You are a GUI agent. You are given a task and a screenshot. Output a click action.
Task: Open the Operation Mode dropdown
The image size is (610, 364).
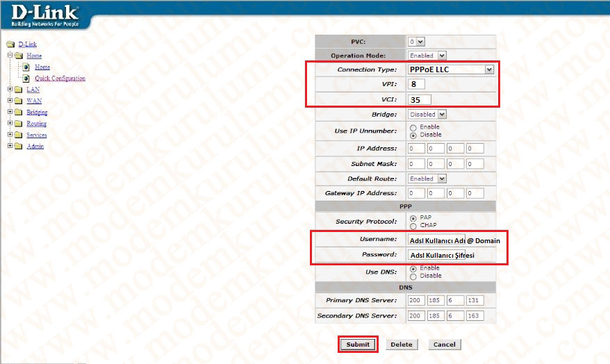coord(427,56)
